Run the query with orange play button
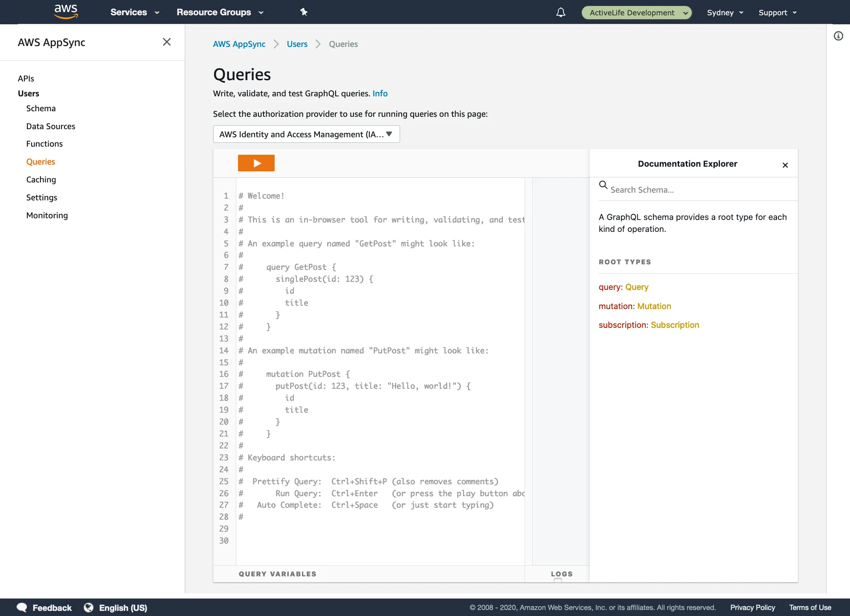Viewport: 850px width, 616px height. (256, 163)
